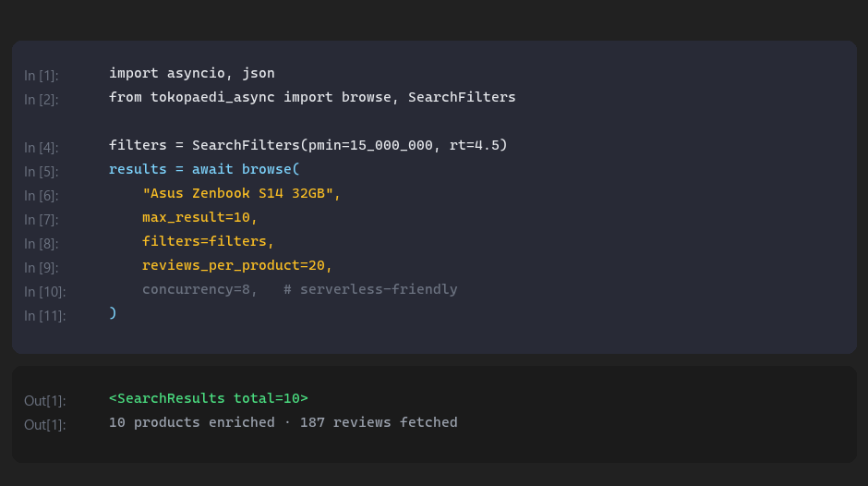The image size is (868, 486).
Task: Click the 'results = await browse(' line
Action: [204, 169]
